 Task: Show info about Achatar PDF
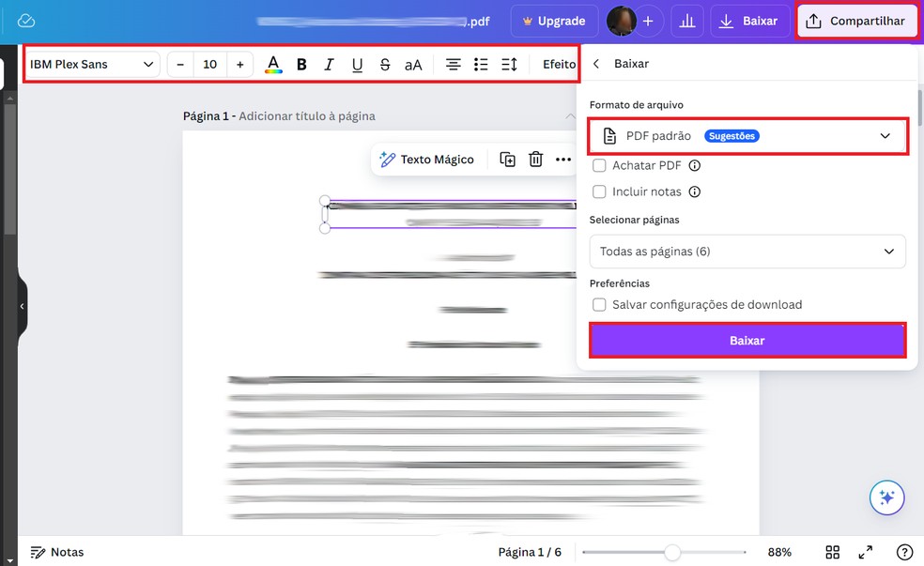(x=695, y=165)
